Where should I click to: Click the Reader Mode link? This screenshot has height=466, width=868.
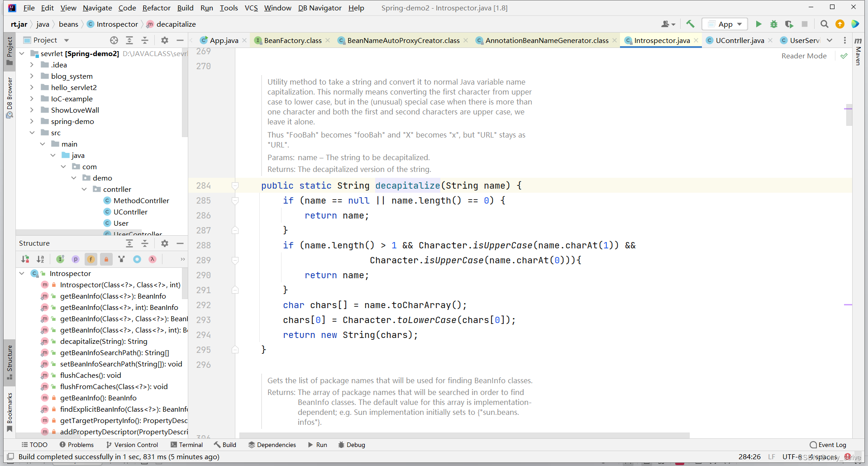tap(804, 56)
